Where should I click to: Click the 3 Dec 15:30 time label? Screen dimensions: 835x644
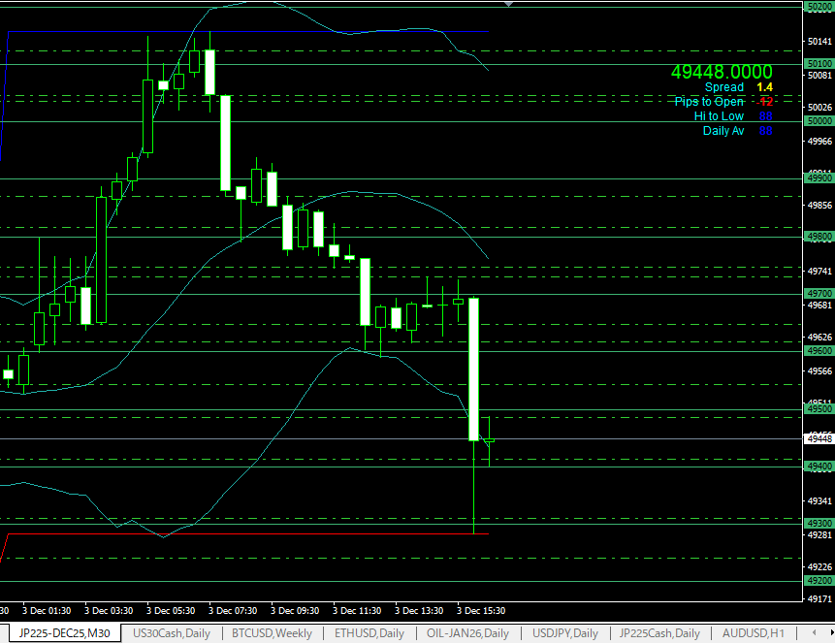pyautogui.click(x=481, y=611)
